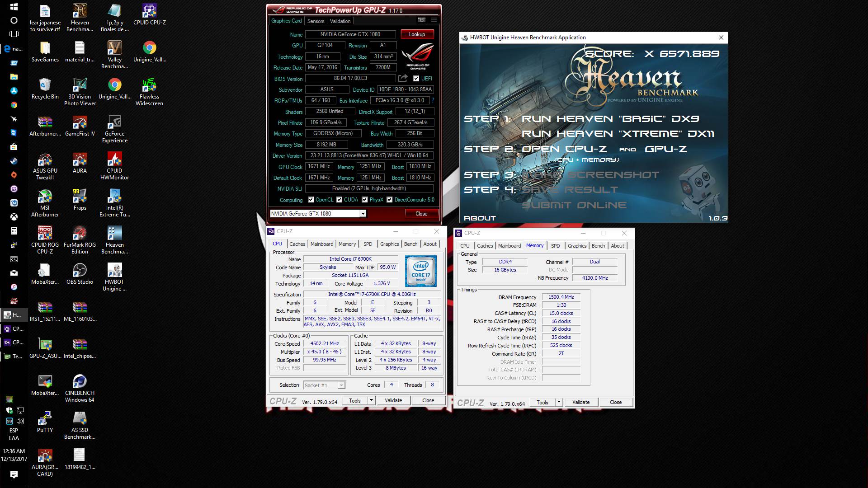868x488 pixels.
Task: Click the Windows Start button
Action: 14,7
